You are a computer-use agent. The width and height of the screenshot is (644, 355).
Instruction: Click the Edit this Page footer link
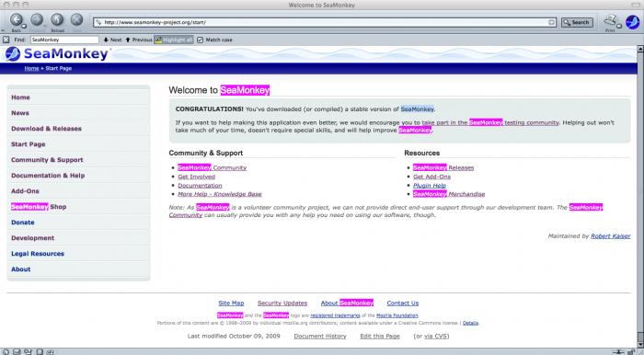(x=380, y=336)
